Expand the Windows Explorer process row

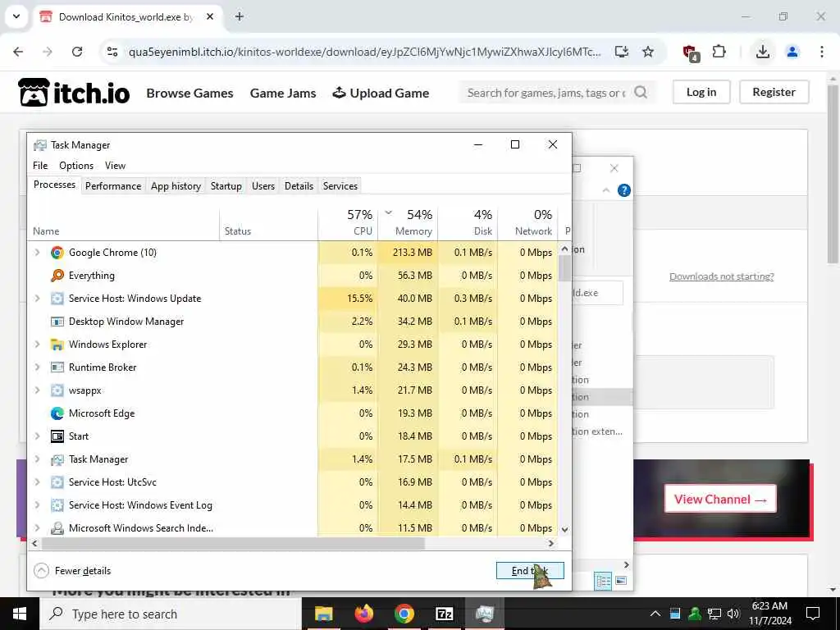(38, 345)
